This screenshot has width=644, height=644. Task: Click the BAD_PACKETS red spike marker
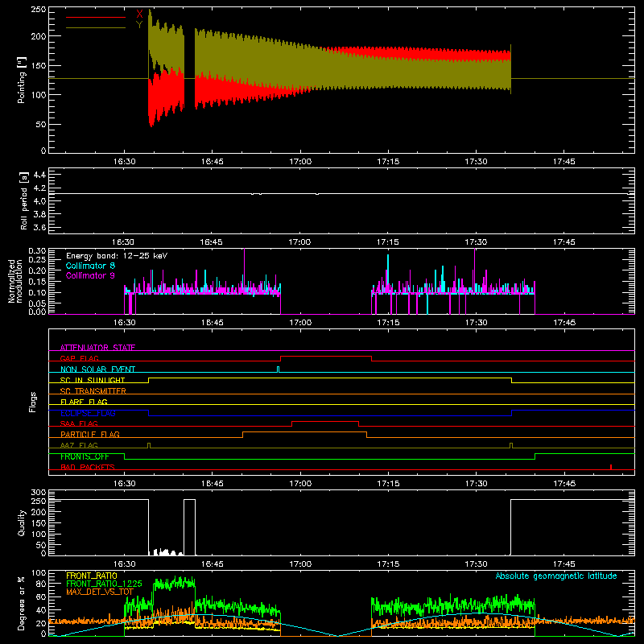coord(611,467)
